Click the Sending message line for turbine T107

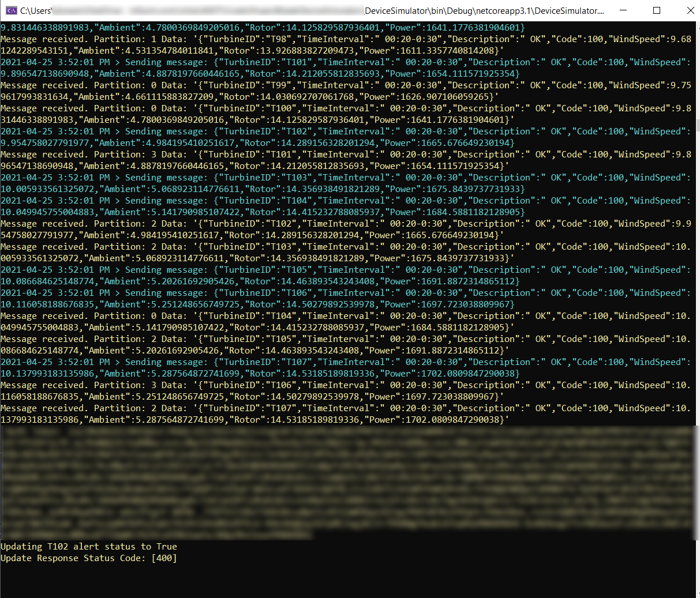[345, 362]
